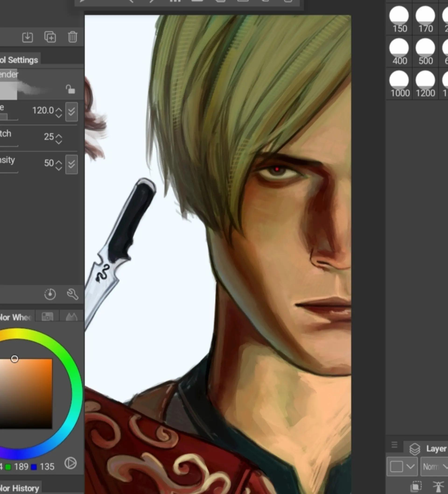Click the density value 50

[x=49, y=163]
